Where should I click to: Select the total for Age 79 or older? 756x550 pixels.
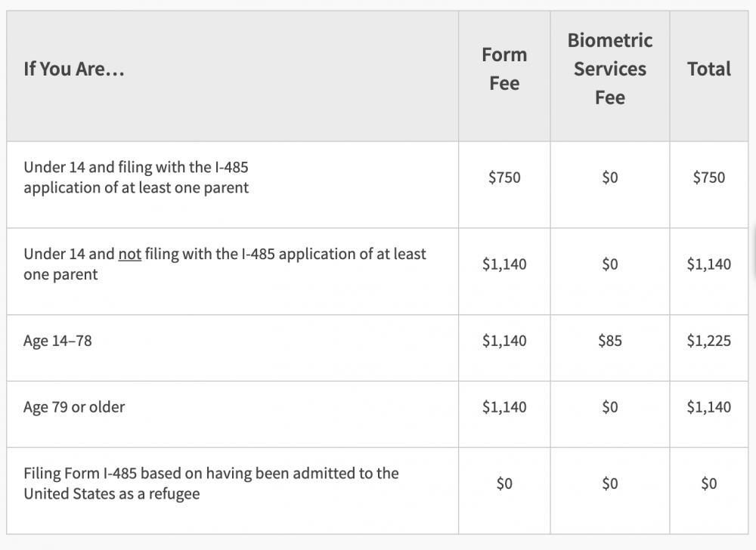(x=709, y=407)
